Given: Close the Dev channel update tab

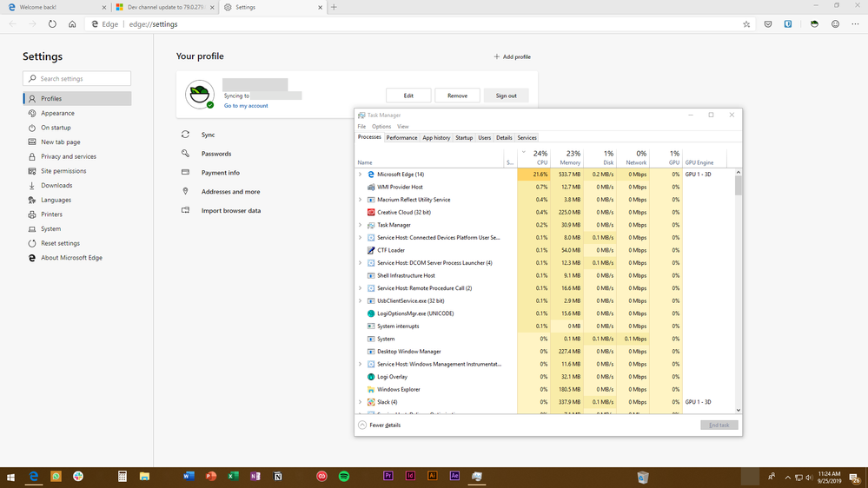Looking at the screenshot, I should [212, 7].
